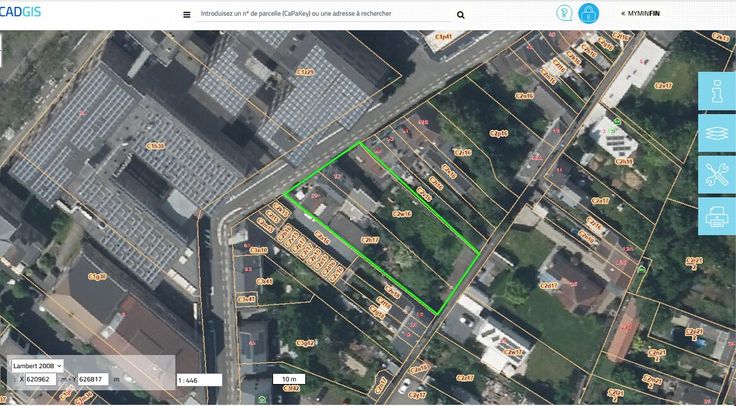The width and height of the screenshot is (736, 406).
Task: Click the X coordinate field showing 620962
Action: pyautogui.click(x=42, y=380)
